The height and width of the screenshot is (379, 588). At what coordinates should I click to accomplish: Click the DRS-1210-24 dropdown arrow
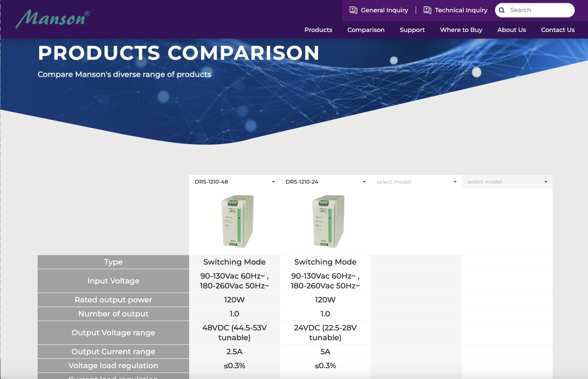click(364, 182)
